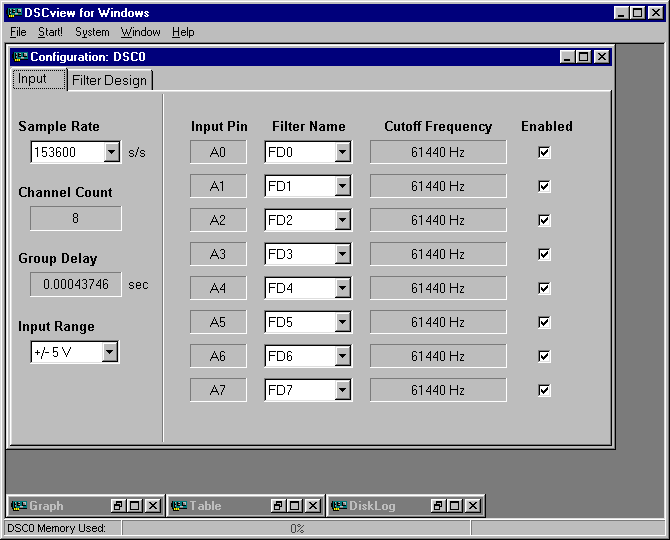Open the FD0 filter name dropdown
Image resolution: width=670 pixels, height=540 pixels.
[342, 152]
